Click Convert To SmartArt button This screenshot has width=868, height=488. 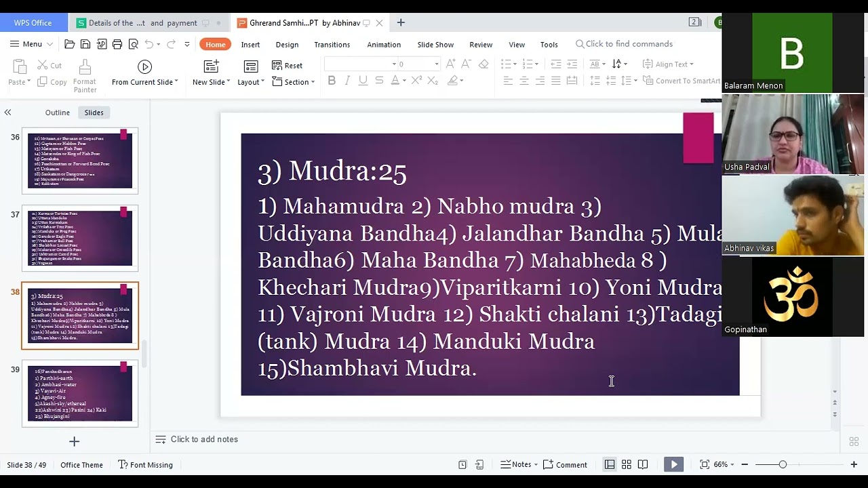click(x=681, y=81)
